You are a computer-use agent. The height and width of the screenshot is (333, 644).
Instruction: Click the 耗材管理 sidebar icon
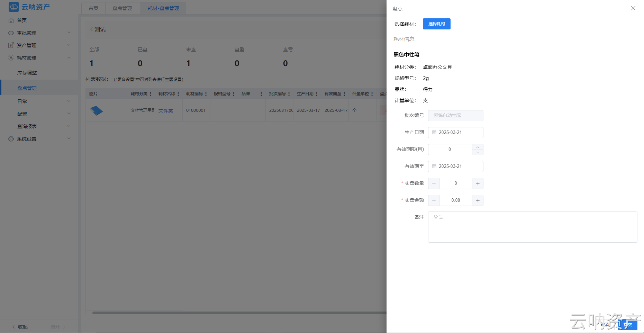pyautogui.click(x=11, y=58)
